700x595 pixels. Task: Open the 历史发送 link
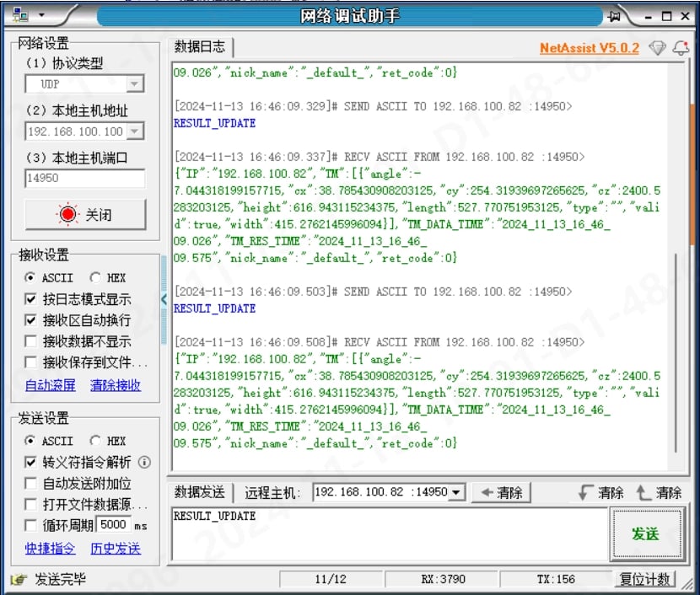click(x=116, y=549)
